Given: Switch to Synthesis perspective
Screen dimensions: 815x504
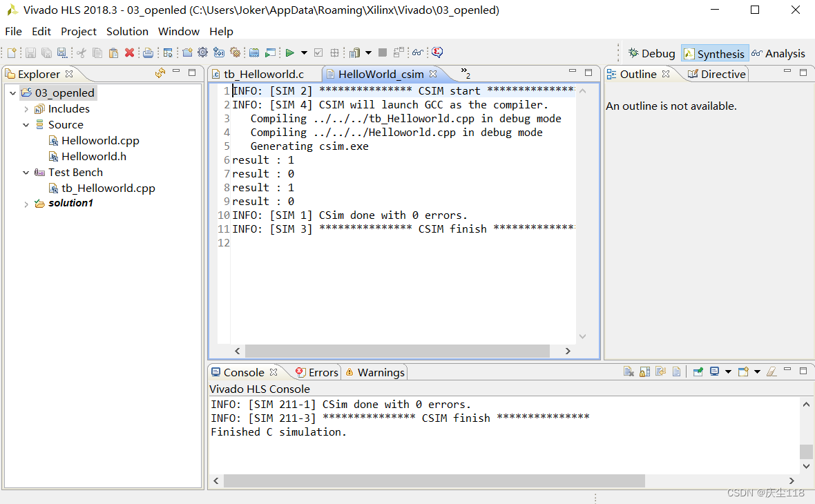Looking at the screenshot, I should (715, 54).
